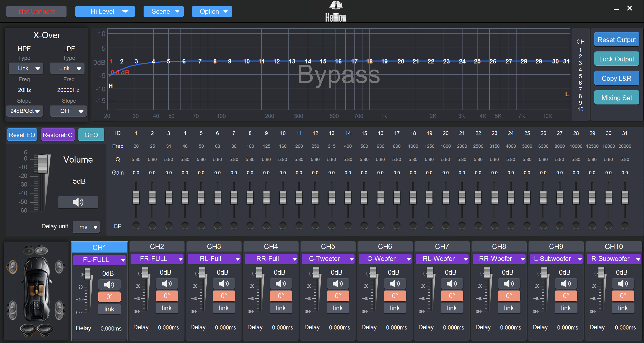Mute CH7 RL-Woofer speaker icon
Image resolution: width=644 pixels, height=343 pixels.
[x=452, y=283]
